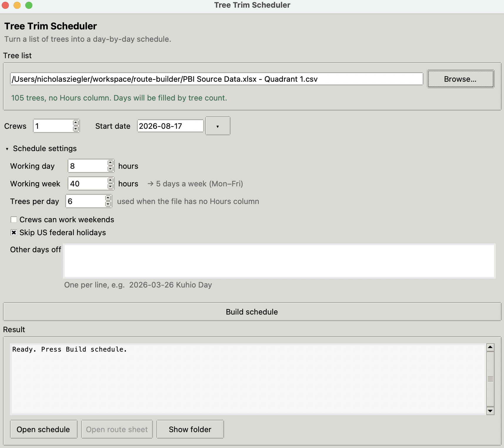Image resolution: width=504 pixels, height=448 pixels.
Task: Collapse the Schedule settings section
Action: coord(7,149)
